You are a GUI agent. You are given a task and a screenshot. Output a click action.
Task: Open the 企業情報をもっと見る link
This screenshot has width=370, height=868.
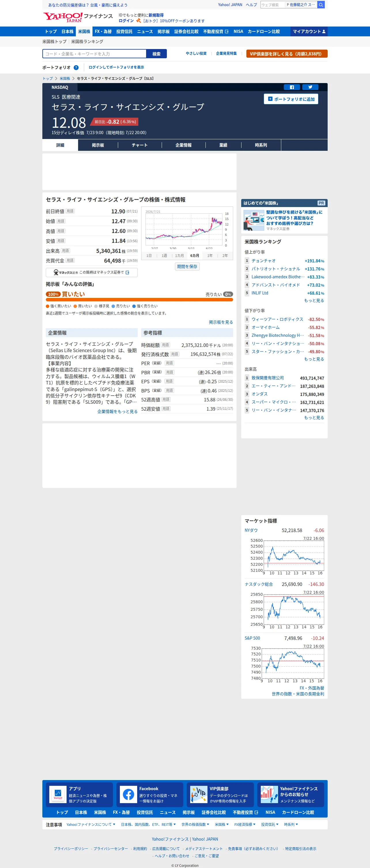pos(118,412)
